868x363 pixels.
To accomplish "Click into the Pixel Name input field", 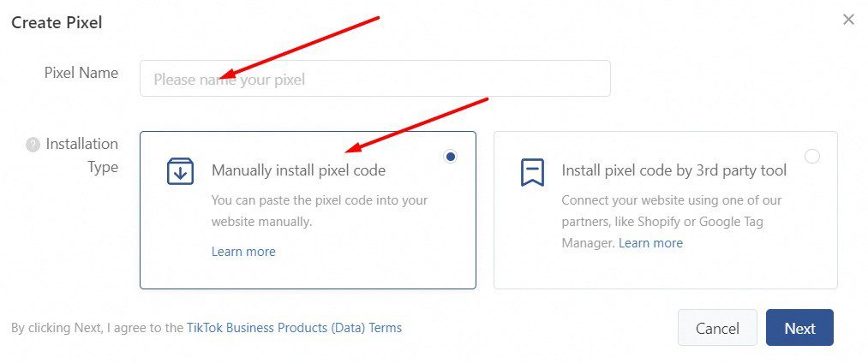I will tap(375, 79).
